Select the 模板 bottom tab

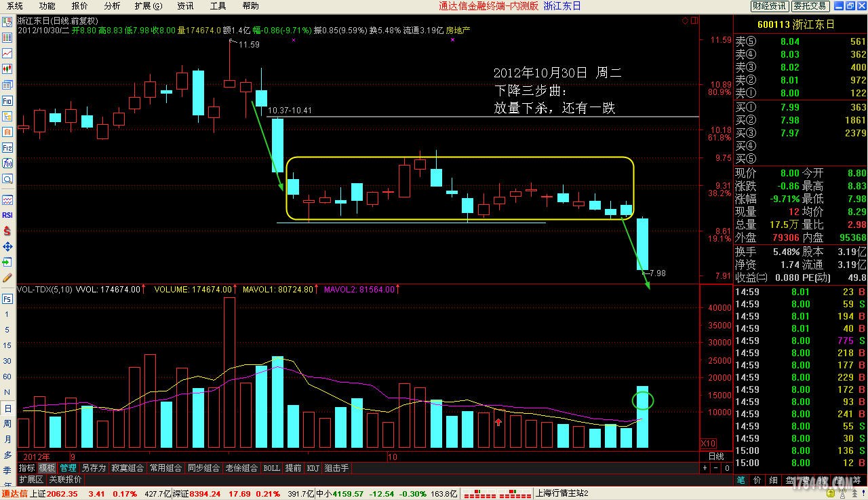pos(47,468)
